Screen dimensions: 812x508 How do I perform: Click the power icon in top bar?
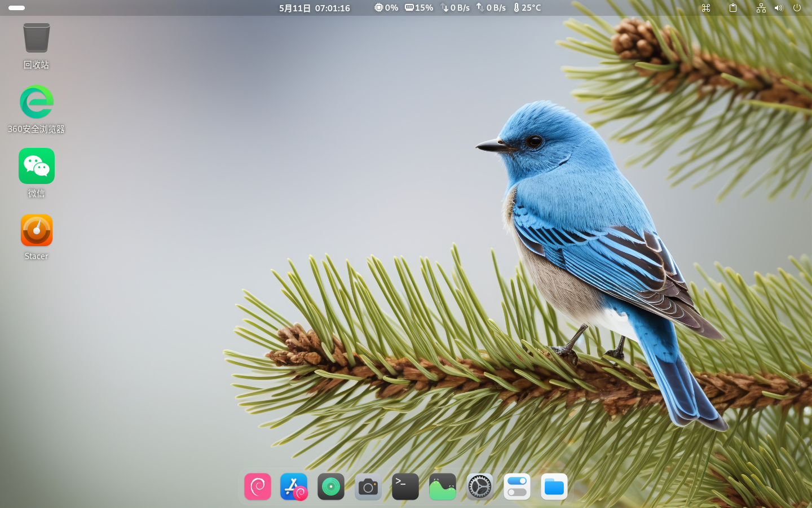pos(797,8)
